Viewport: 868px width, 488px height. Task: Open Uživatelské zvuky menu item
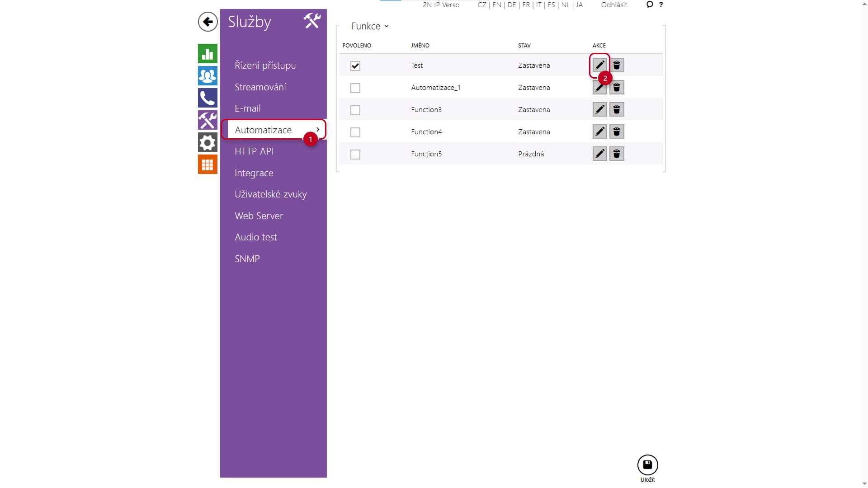271,194
